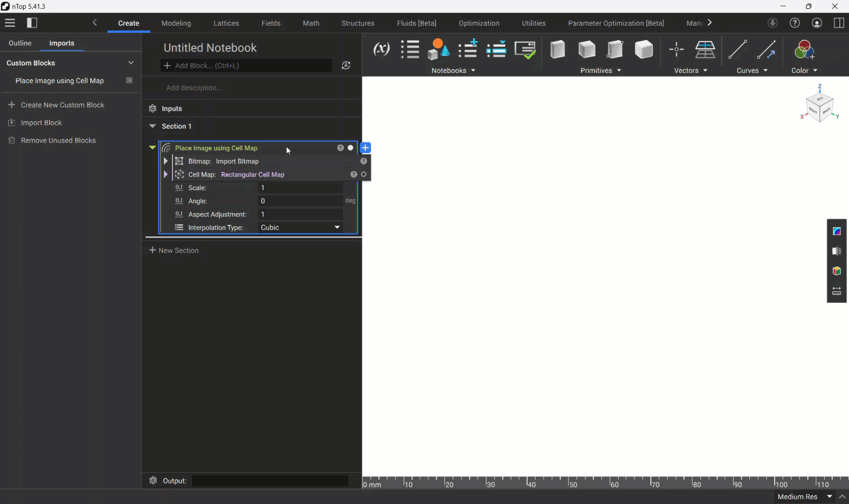849x504 pixels.
Task: Expand the Cell Map input row
Action: pyautogui.click(x=165, y=174)
